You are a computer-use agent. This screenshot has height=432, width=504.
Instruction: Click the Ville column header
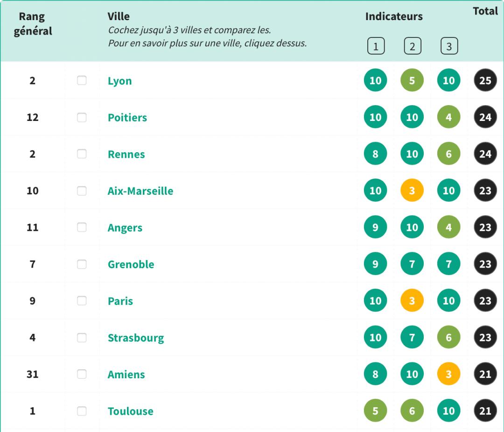click(119, 17)
